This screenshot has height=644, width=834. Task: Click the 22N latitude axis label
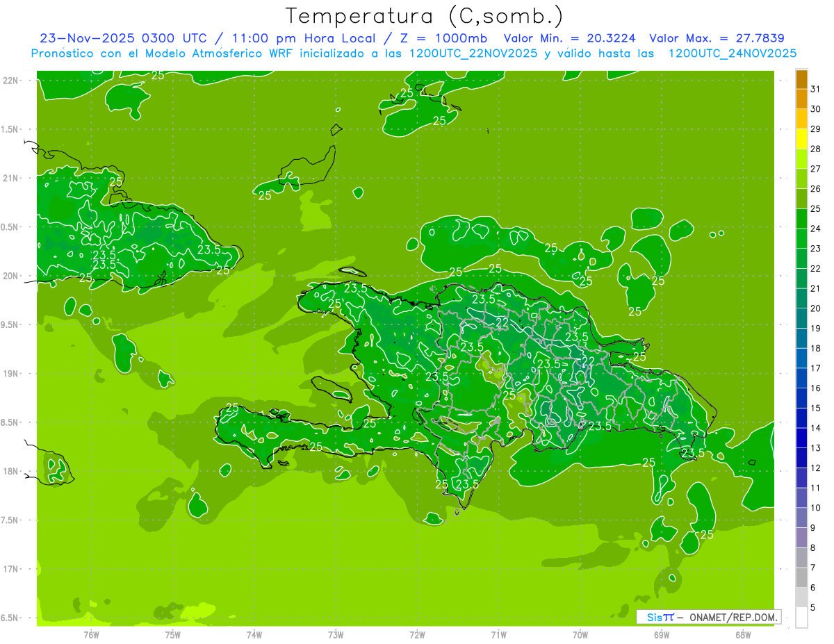[12, 80]
